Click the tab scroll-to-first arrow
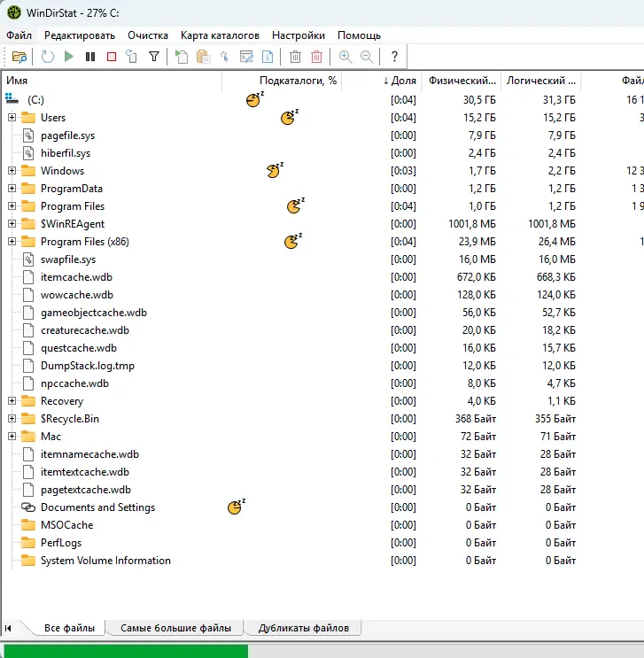 (x=8, y=628)
